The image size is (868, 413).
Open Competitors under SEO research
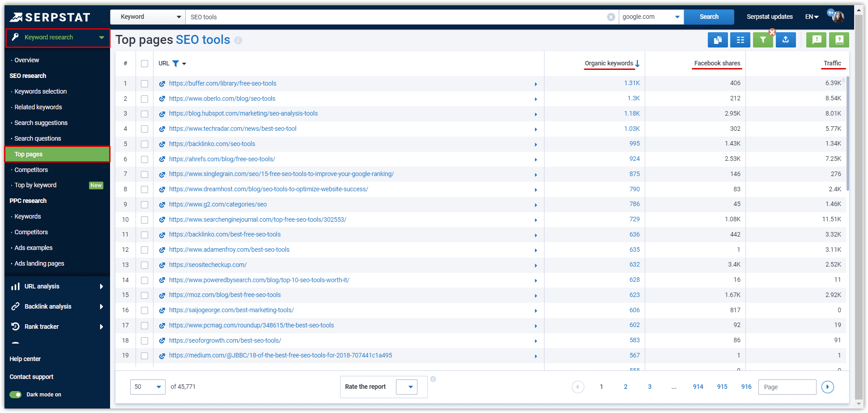point(31,170)
